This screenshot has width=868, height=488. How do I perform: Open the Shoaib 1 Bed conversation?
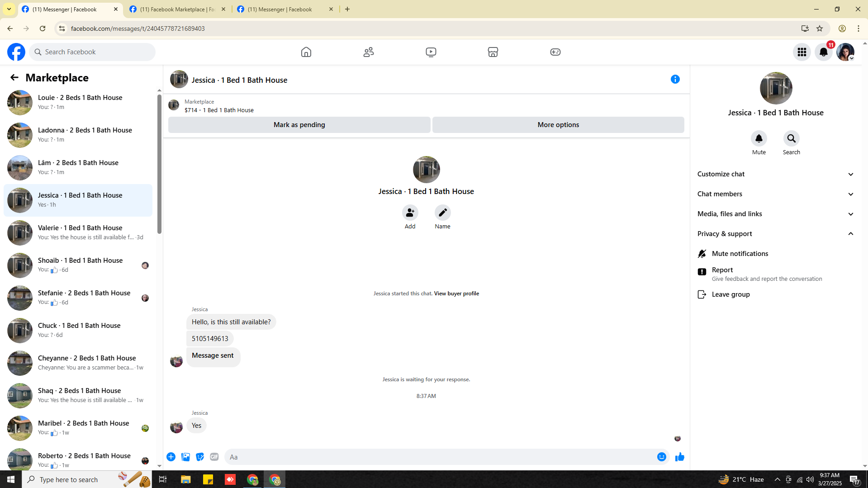[x=78, y=265]
